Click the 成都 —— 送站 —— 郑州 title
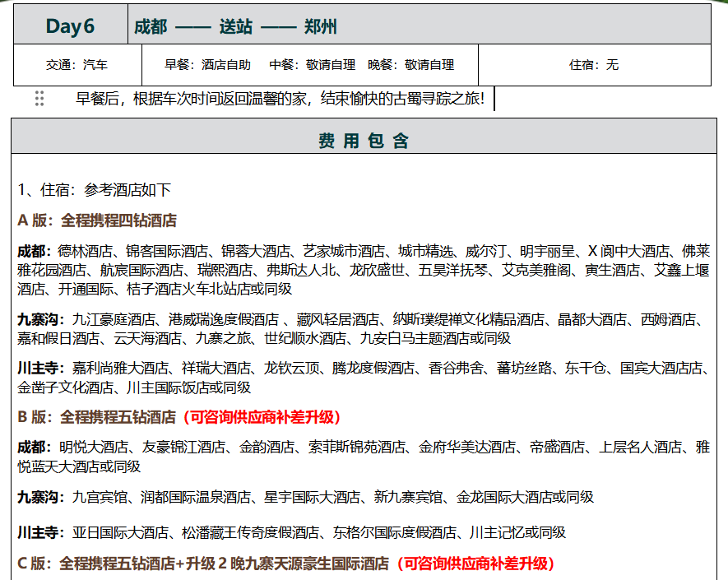728x580 pixels. (x=235, y=26)
